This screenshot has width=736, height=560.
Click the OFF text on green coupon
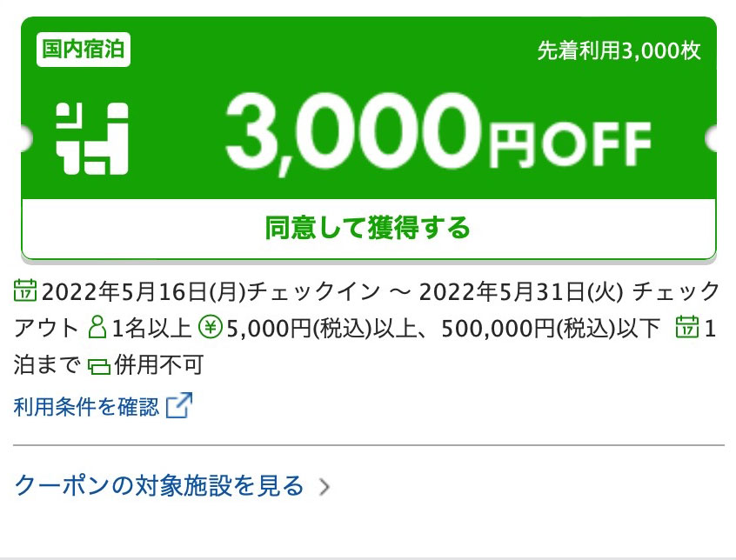click(x=597, y=144)
